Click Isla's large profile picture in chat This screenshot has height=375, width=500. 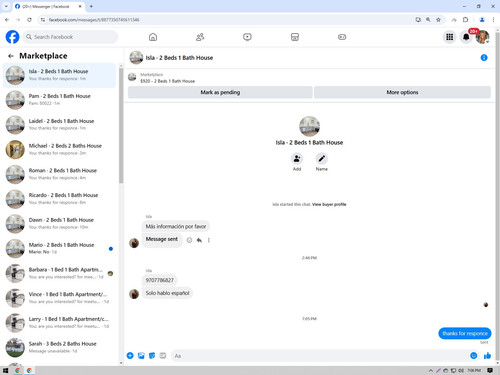click(x=309, y=126)
